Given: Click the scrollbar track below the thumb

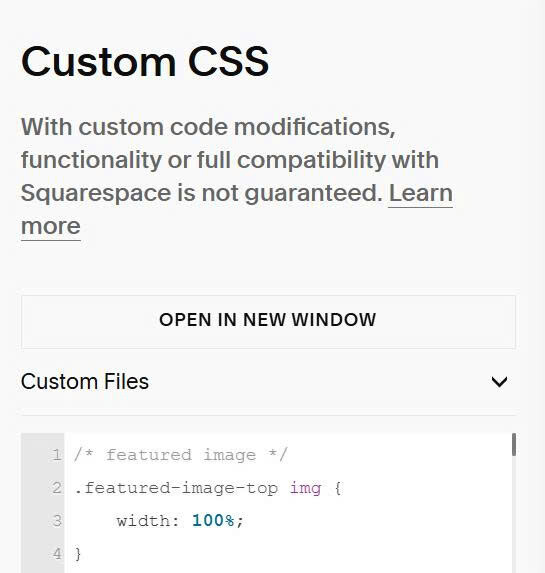Looking at the screenshot, I should pos(514,512).
